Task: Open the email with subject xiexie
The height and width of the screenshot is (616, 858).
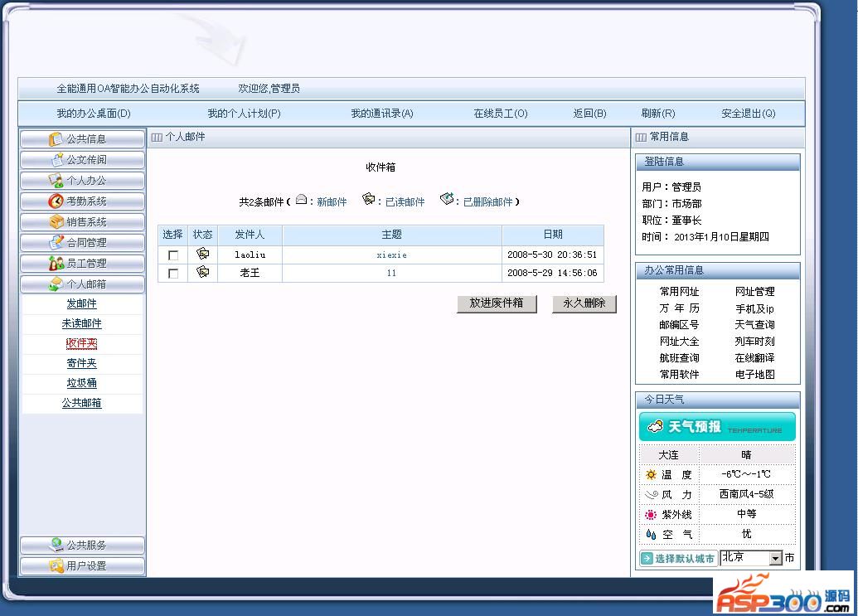Action: [x=391, y=255]
